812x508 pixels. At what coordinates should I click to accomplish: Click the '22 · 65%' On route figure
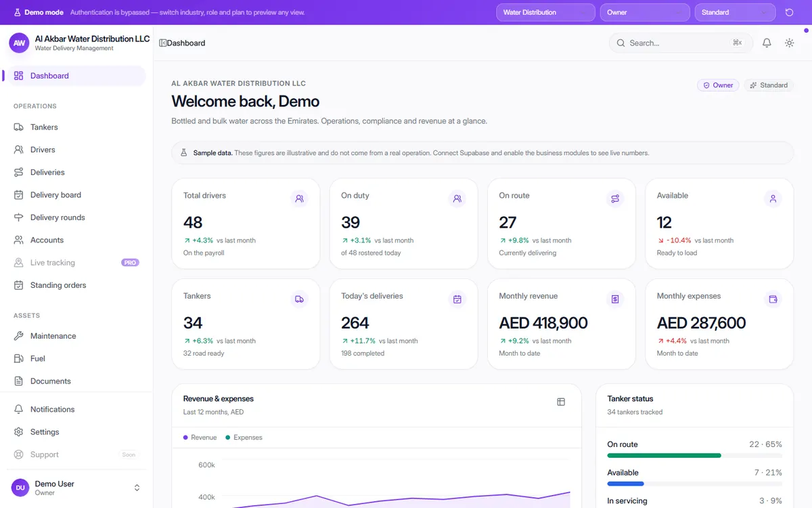click(765, 444)
